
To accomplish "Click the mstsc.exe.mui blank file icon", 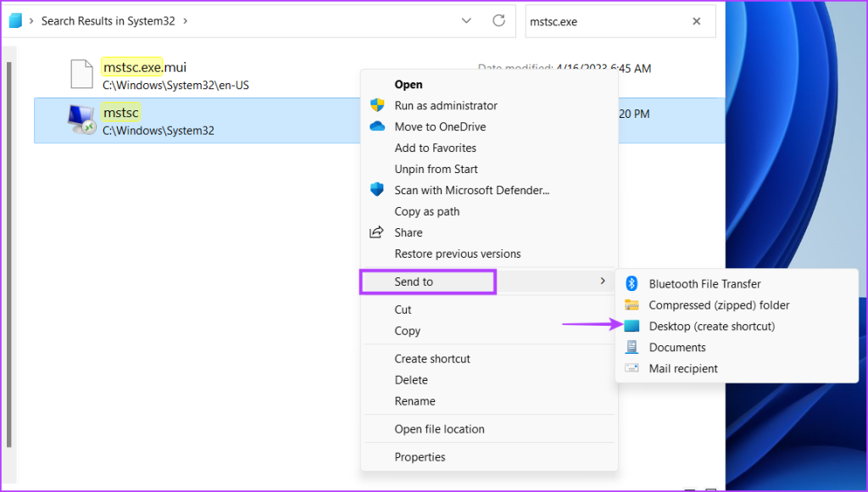I will pos(81,74).
